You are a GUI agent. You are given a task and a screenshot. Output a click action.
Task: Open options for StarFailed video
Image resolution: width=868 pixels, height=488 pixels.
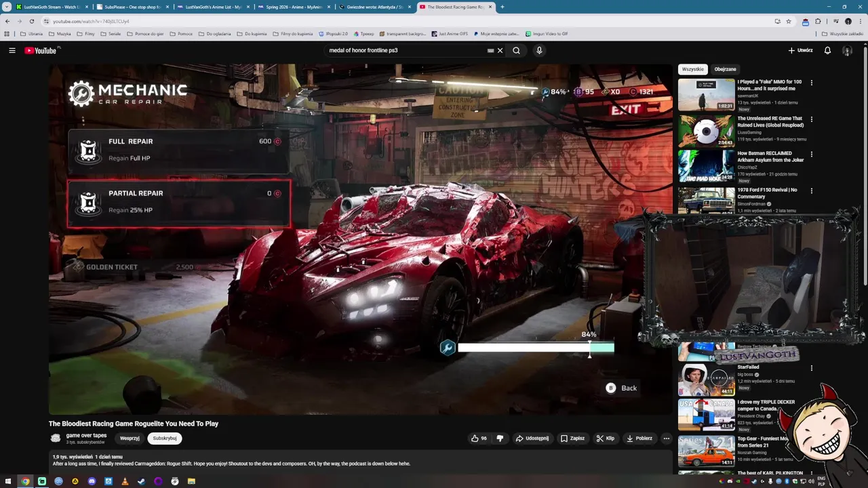pos(811,368)
